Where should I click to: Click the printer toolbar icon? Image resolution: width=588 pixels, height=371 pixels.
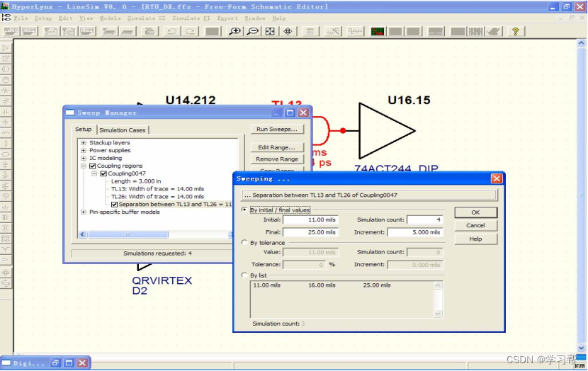[149, 31]
